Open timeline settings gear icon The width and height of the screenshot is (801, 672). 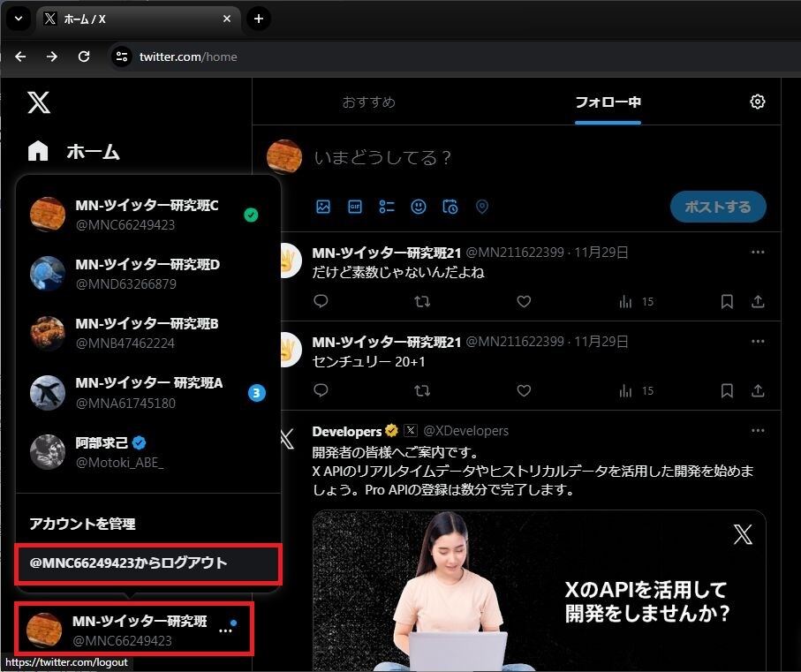pyautogui.click(x=757, y=102)
